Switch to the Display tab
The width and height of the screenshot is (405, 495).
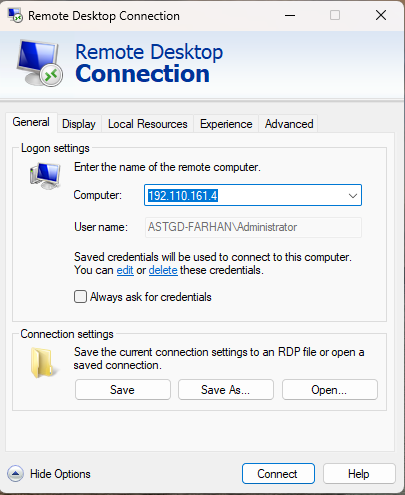tap(79, 124)
